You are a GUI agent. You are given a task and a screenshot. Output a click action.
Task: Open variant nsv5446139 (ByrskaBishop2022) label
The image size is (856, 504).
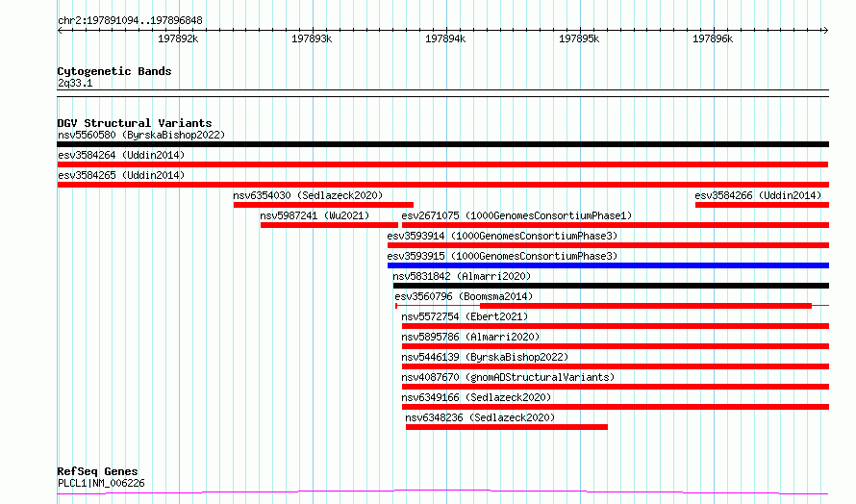(485, 357)
